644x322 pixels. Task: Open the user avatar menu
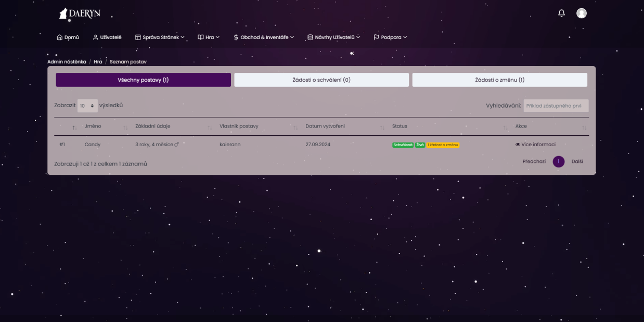[581, 14]
